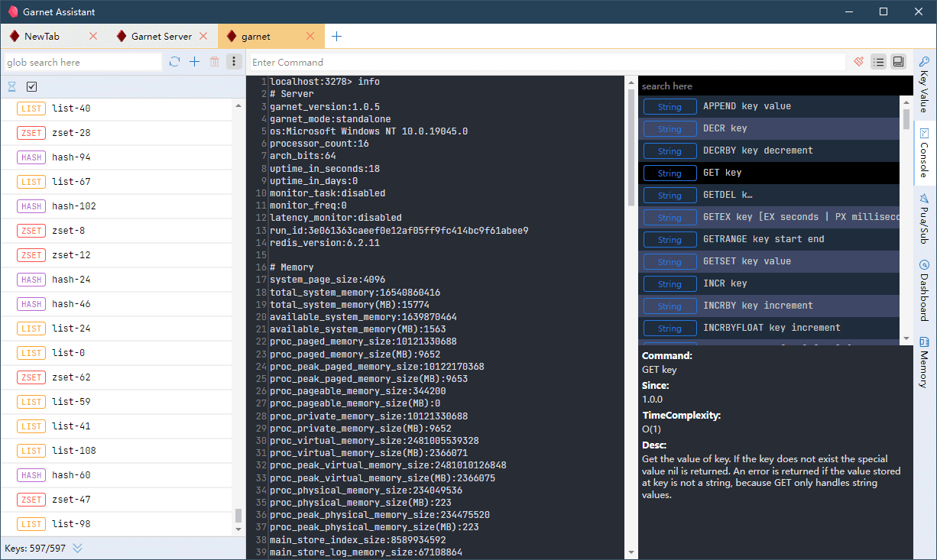Clear console with the brush icon
This screenshot has height=560, width=937.
[859, 62]
